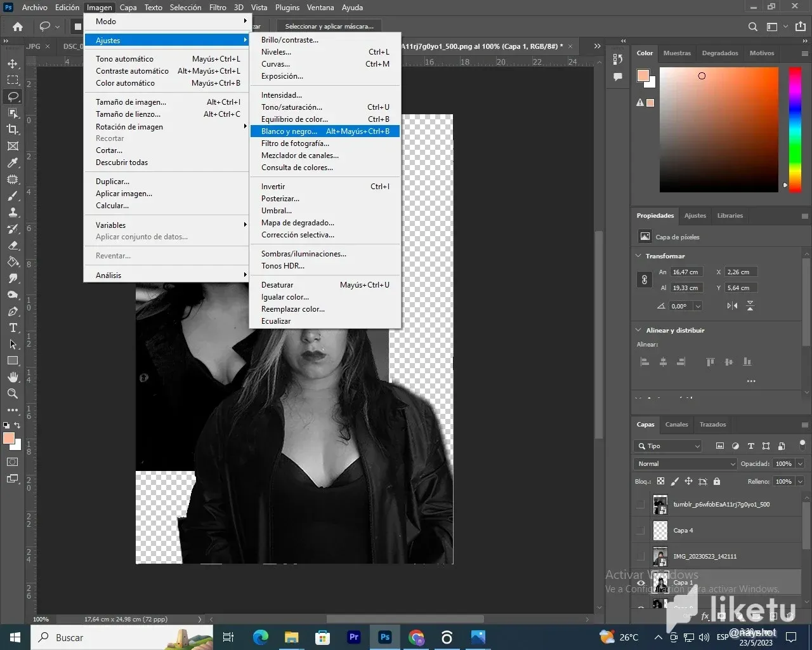This screenshot has height=650, width=812.
Task: Open Premiere Pro from the taskbar
Action: (x=354, y=637)
